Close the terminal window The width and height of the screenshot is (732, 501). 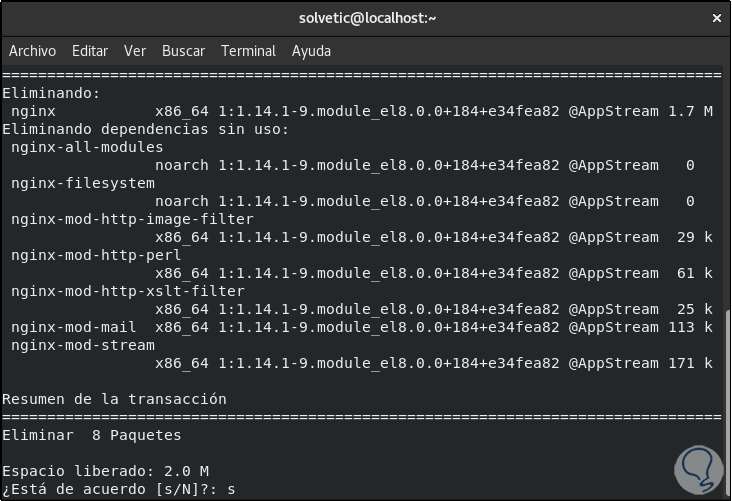click(x=714, y=18)
